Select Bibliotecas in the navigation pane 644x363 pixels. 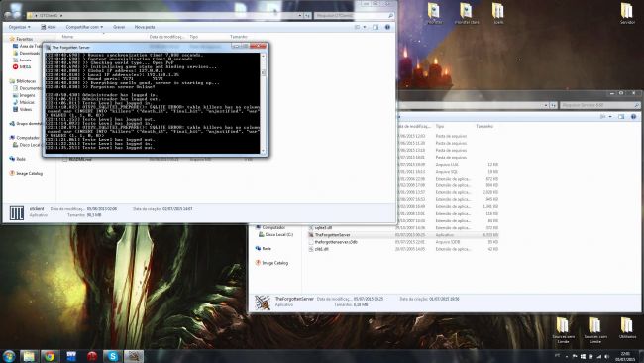pyautogui.click(x=23, y=81)
